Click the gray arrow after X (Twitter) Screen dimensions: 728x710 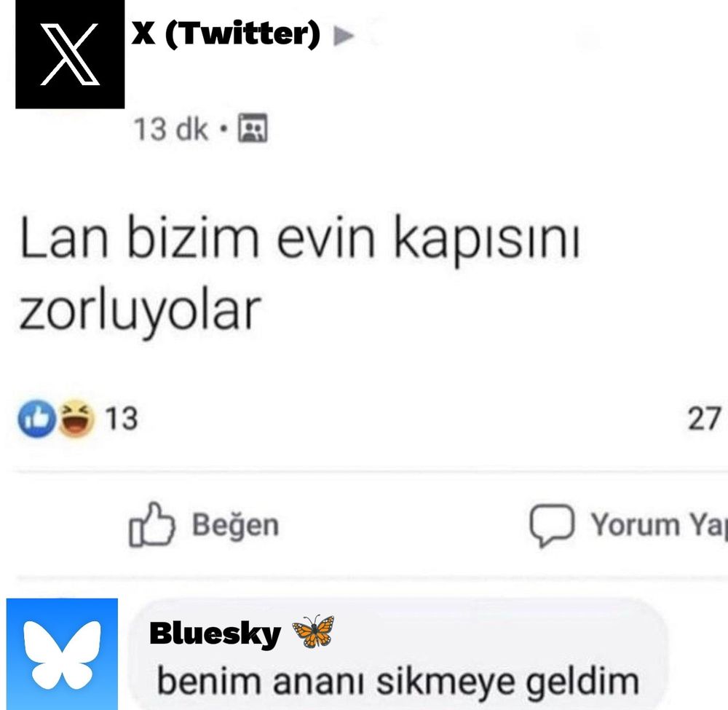point(344,35)
